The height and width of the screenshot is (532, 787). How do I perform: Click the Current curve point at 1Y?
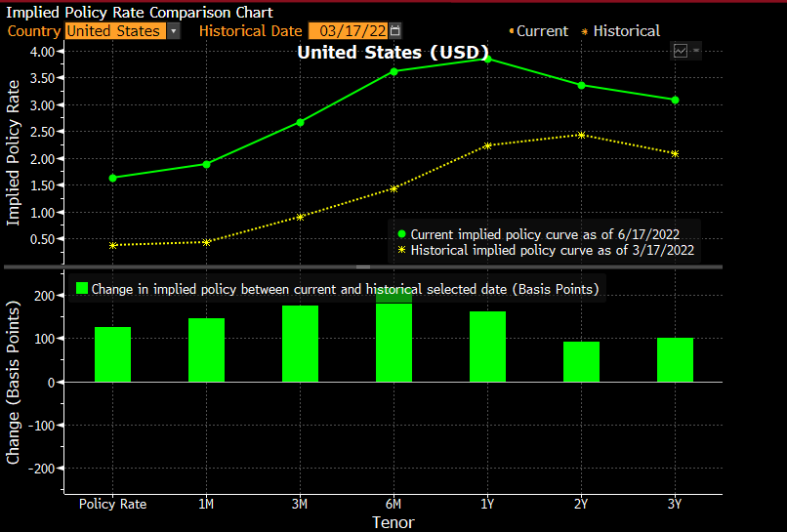click(487, 59)
